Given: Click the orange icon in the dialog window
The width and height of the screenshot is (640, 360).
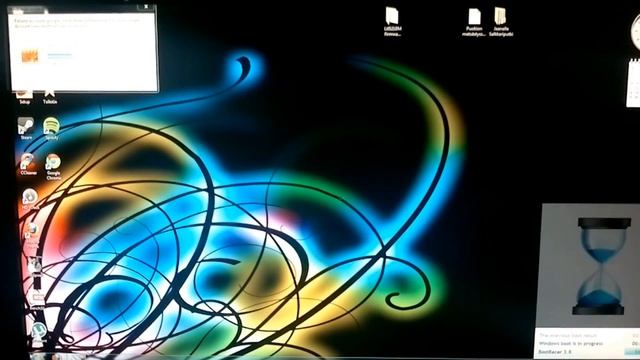Looking at the screenshot, I should [30, 56].
